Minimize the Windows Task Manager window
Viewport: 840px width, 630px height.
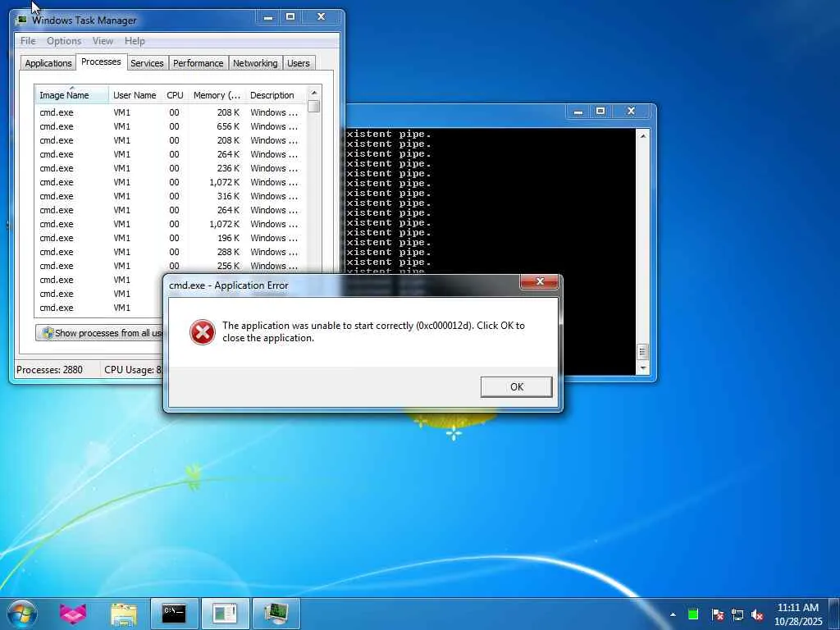click(268, 17)
